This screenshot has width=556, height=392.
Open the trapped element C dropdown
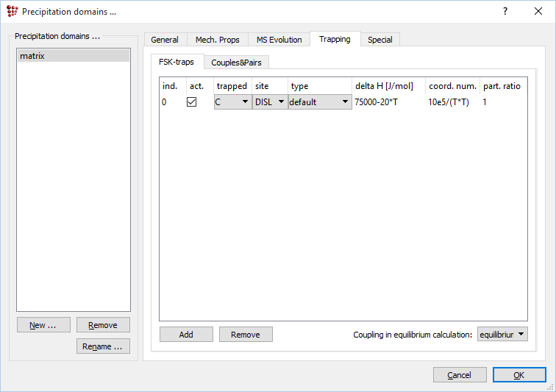point(232,102)
